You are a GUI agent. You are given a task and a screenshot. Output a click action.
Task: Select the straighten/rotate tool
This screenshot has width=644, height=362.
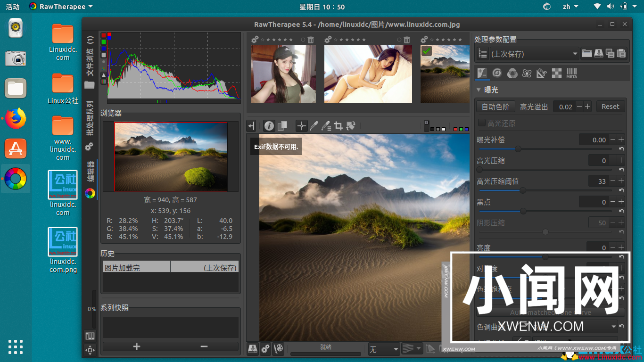(350, 126)
